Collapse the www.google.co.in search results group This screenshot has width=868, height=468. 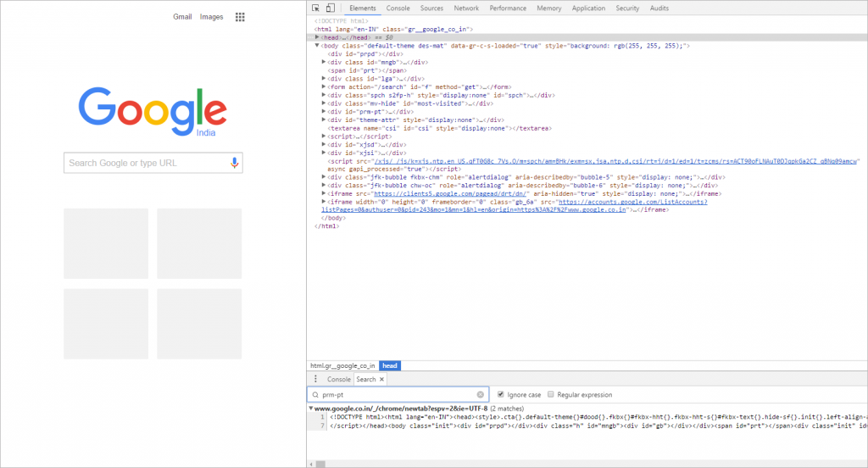pyautogui.click(x=310, y=409)
